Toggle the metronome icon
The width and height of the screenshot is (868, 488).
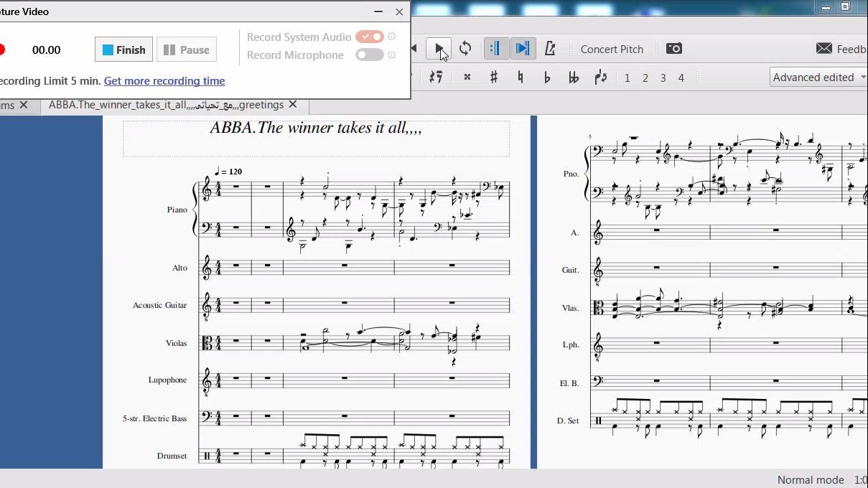tap(550, 49)
